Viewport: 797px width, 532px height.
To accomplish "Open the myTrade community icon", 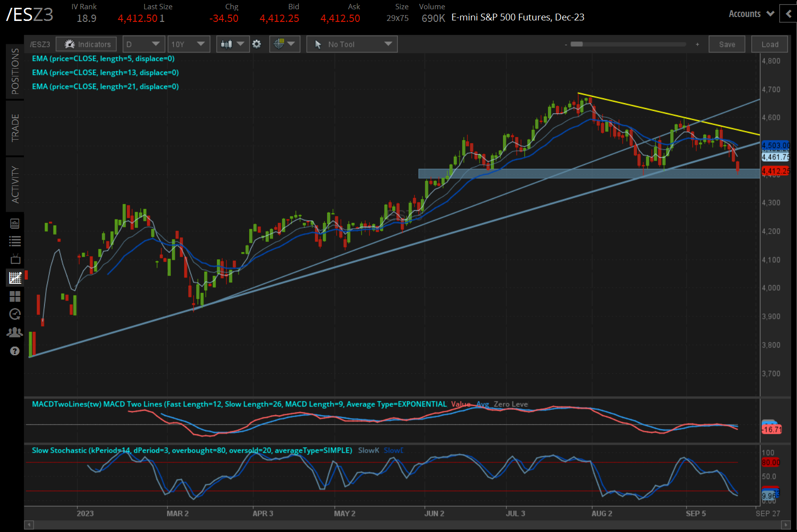I will tap(15, 331).
